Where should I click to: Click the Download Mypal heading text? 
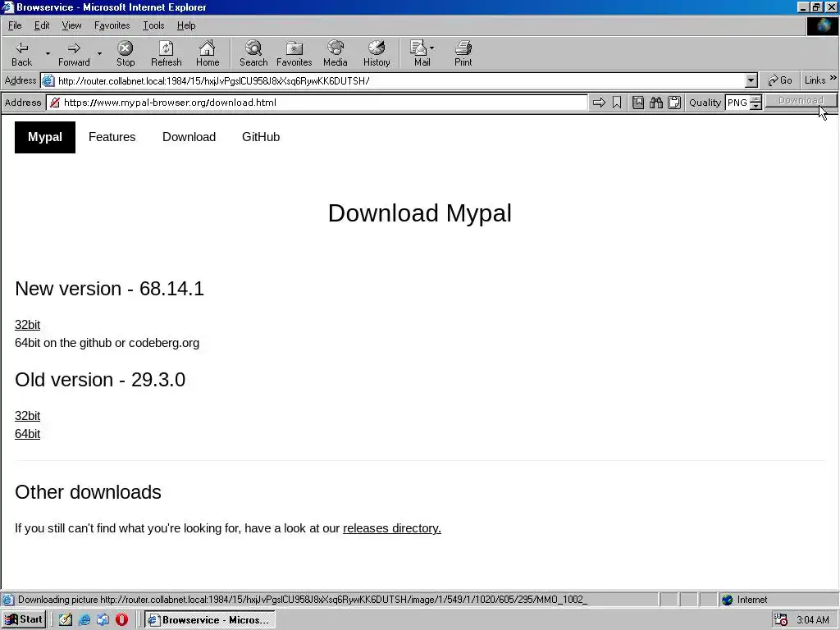pos(419,213)
